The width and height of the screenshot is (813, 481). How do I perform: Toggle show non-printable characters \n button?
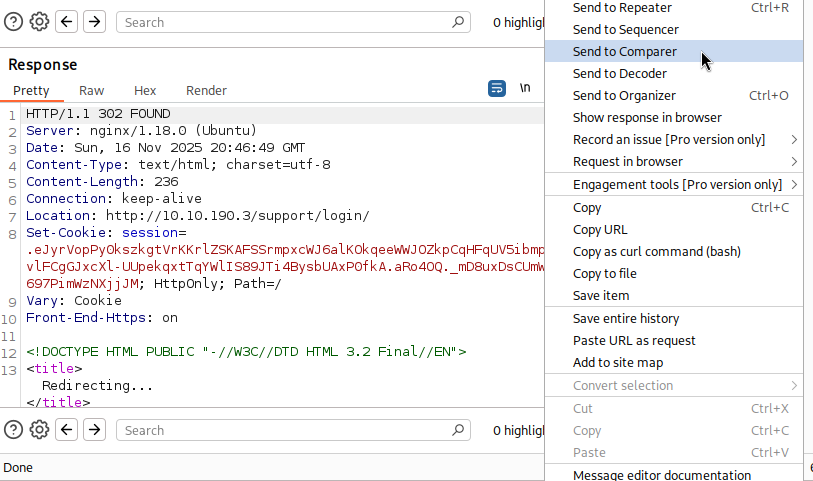click(525, 88)
